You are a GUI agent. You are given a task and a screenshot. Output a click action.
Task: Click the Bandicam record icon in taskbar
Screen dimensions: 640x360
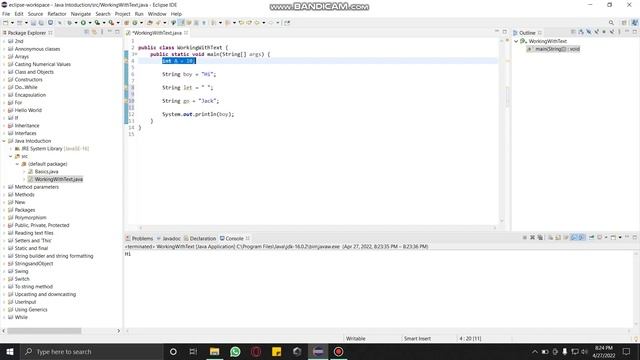point(338,351)
